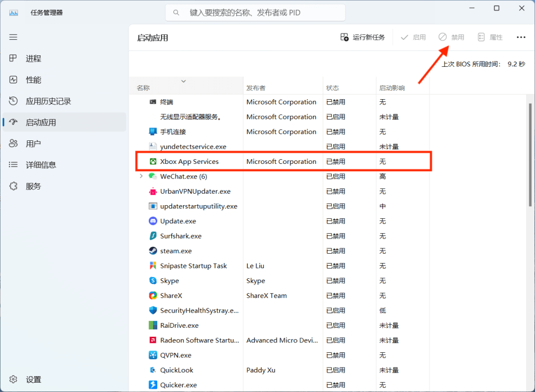This screenshot has width=535, height=392.
Task: Click the steam.exe name text
Action: tap(176, 251)
